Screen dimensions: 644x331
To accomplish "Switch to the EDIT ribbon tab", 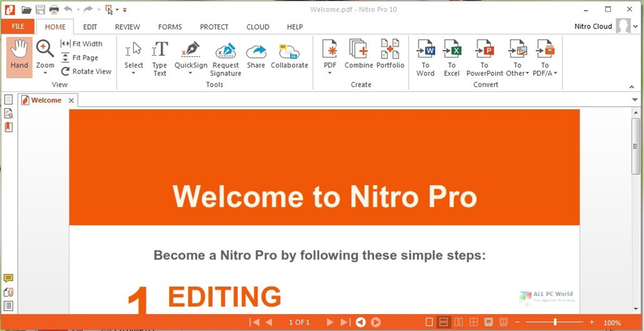I will tap(90, 26).
